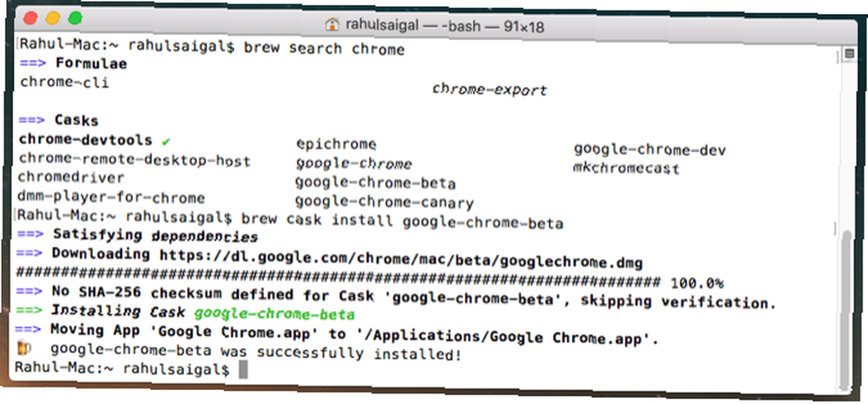
Task: Close the Terminal window with red button
Action: tap(30, 18)
